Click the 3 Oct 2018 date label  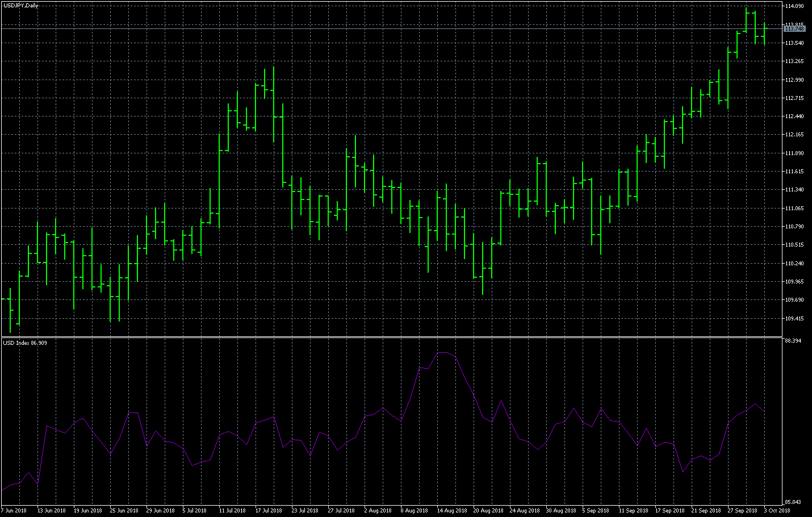click(x=777, y=510)
